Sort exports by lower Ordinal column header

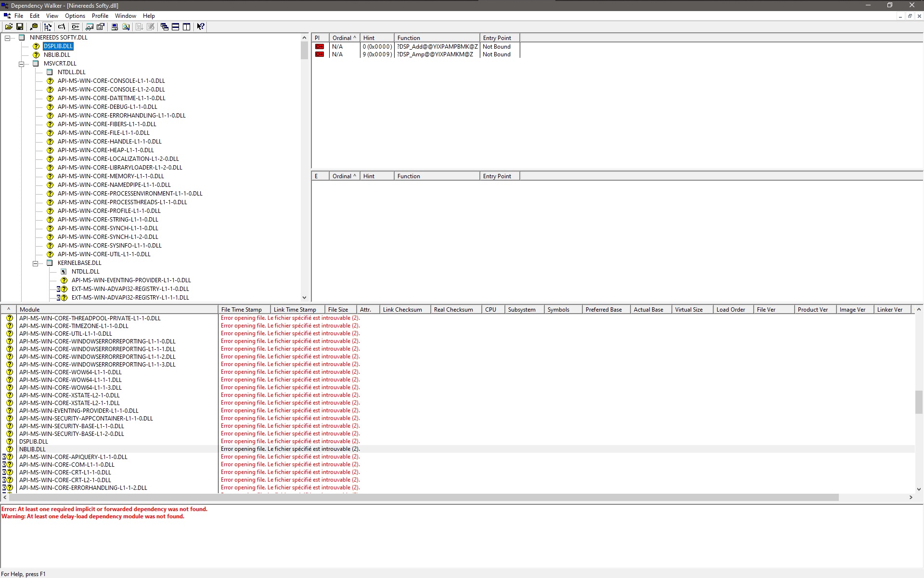345,176
